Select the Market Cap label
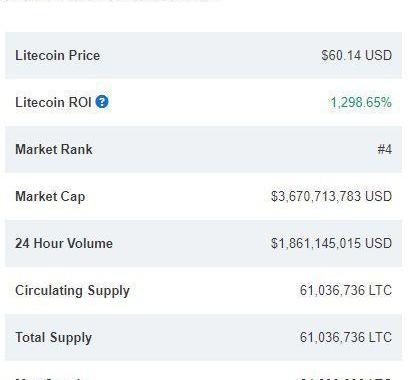The height and width of the screenshot is (380, 413). [50, 197]
